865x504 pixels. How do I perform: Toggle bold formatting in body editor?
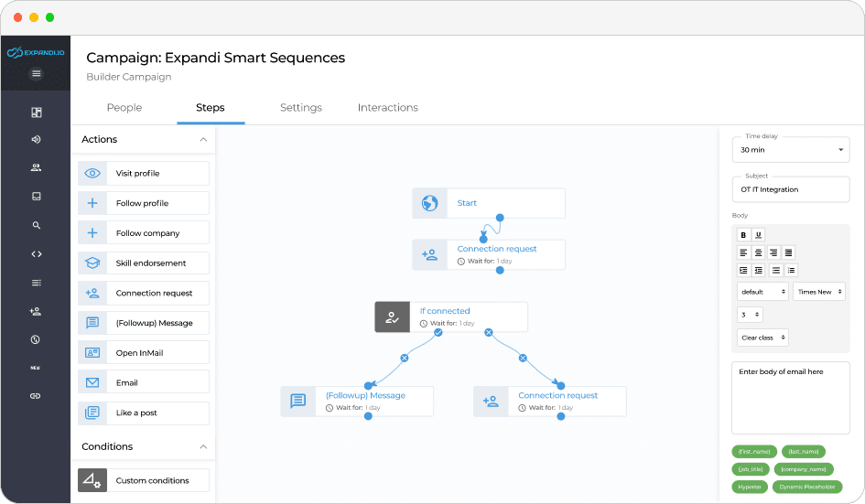744,234
